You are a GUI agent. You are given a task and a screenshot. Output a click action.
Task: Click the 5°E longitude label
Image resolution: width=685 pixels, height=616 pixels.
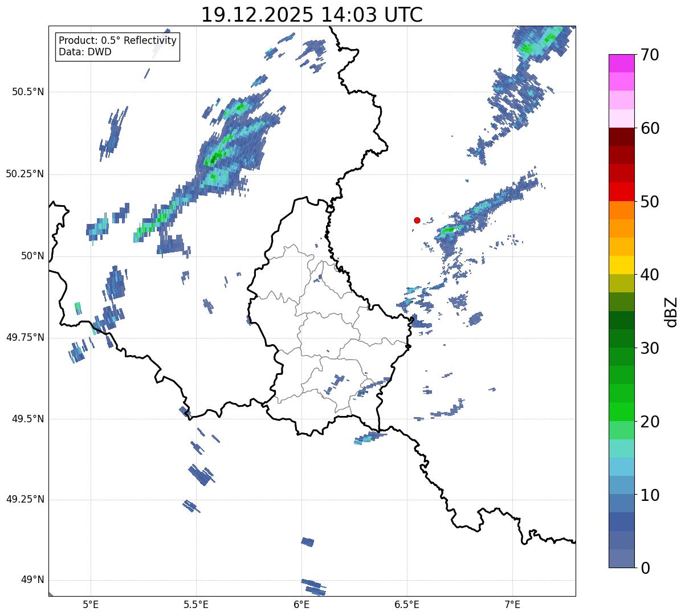point(91,605)
